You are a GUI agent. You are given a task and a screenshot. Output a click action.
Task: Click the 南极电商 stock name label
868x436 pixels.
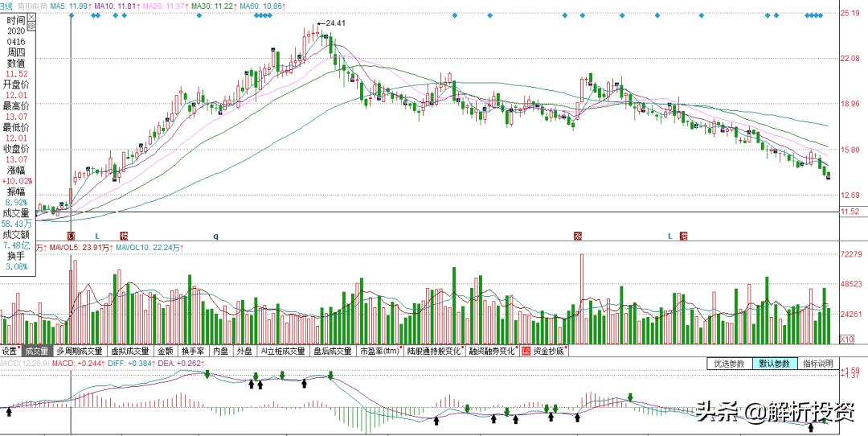(31, 6)
